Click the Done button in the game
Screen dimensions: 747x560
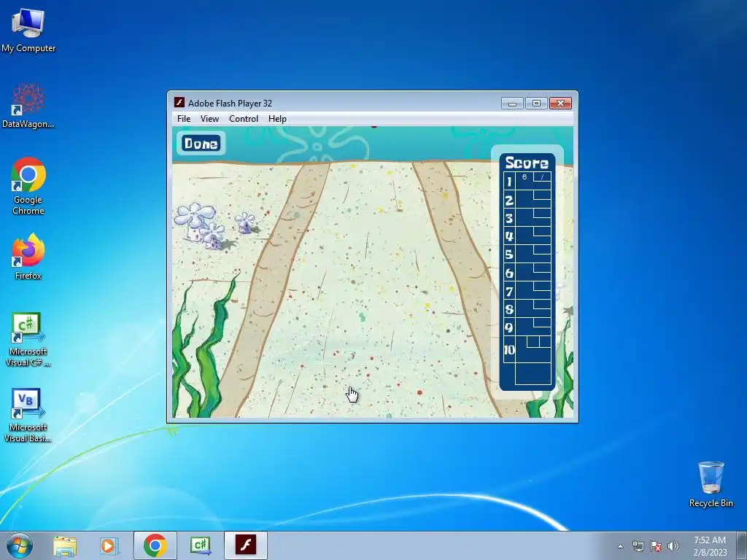pos(201,144)
